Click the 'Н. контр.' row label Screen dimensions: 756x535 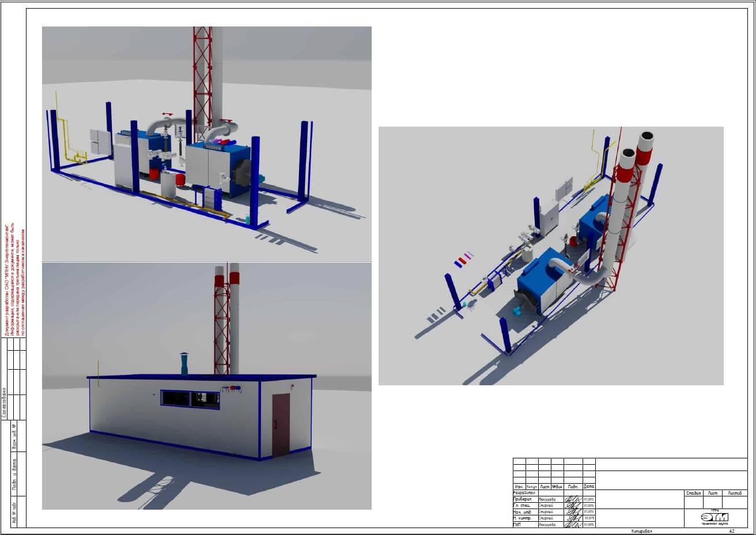coord(524,518)
